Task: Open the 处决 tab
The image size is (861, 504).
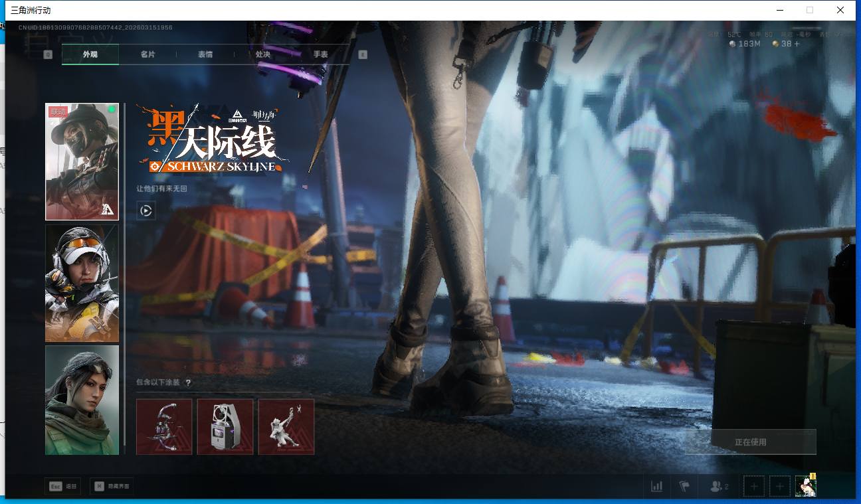Action: tap(263, 54)
